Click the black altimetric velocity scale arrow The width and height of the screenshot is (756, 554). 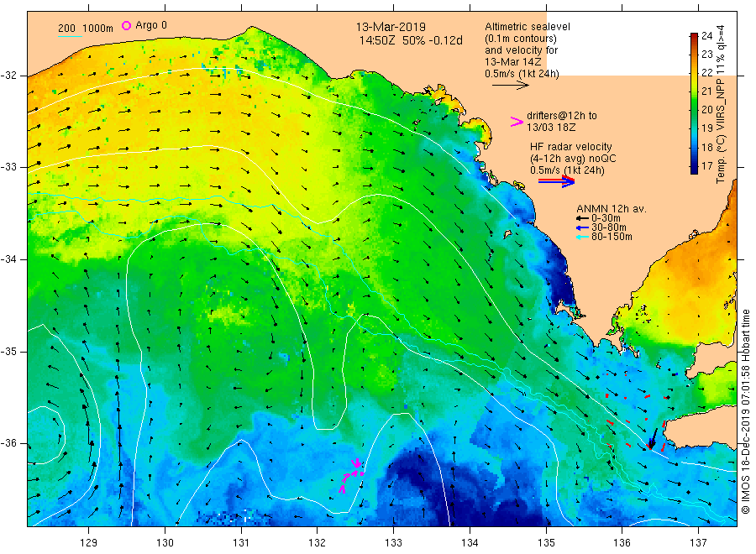tap(510, 86)
